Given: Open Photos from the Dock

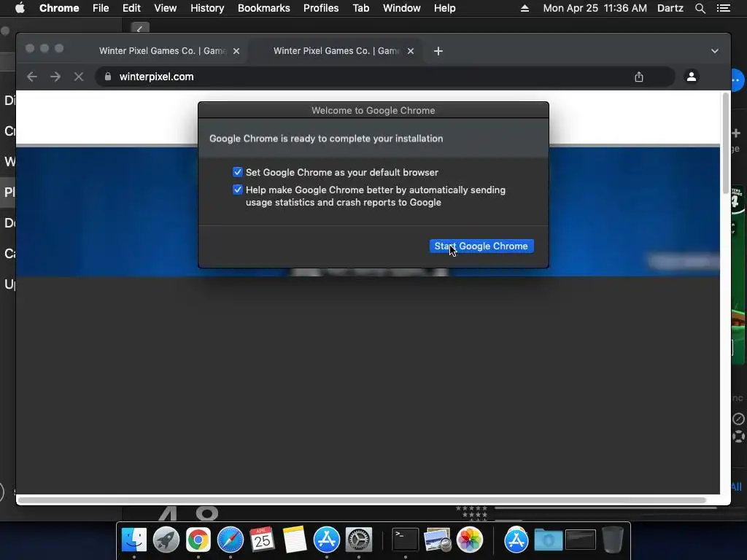Looking at the screenshot, I should (469, 540).
